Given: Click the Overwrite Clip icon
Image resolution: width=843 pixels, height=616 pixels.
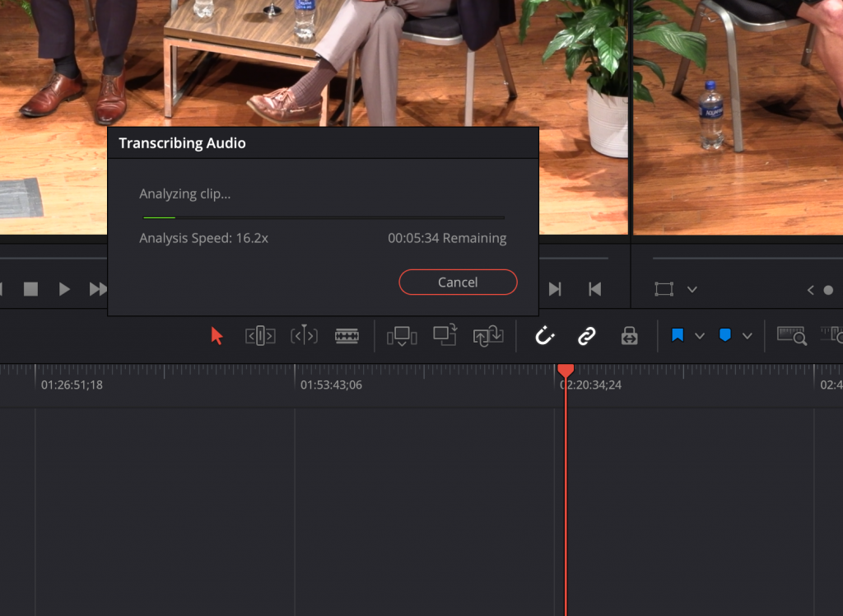Looking at the screenshot, I should pyautogui.click(x=445, y=334).
